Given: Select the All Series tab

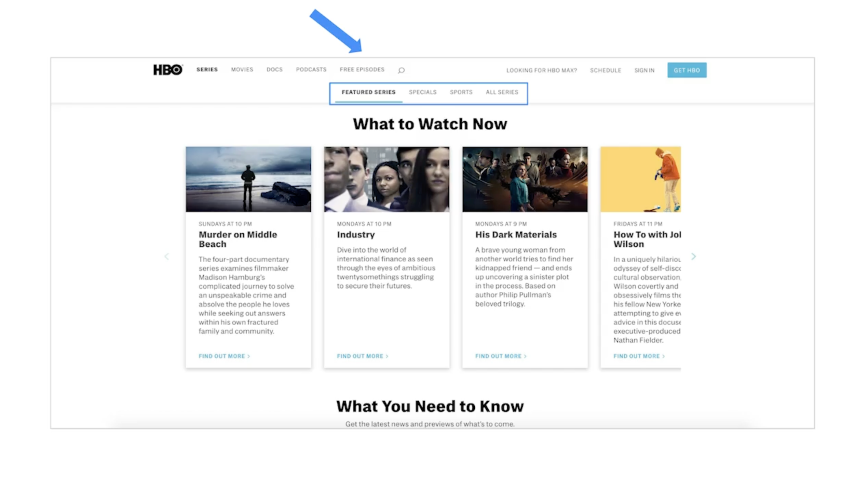Looking at the screenshot, I should coord(502,92).
